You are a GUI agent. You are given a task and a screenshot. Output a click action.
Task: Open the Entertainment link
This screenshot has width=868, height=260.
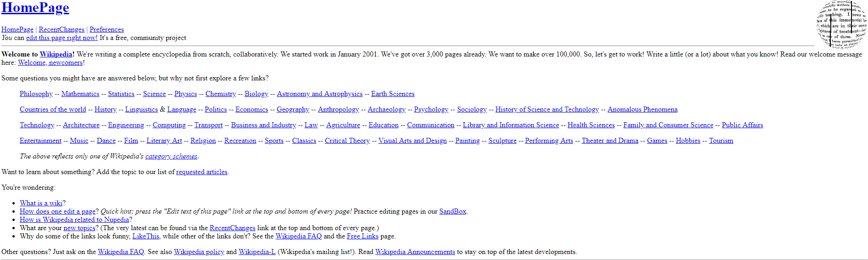40,141
